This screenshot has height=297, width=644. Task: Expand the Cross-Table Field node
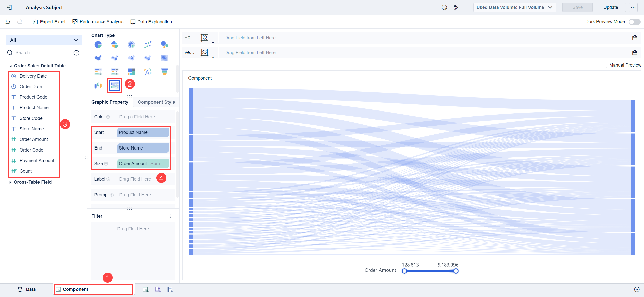[10, 182]
